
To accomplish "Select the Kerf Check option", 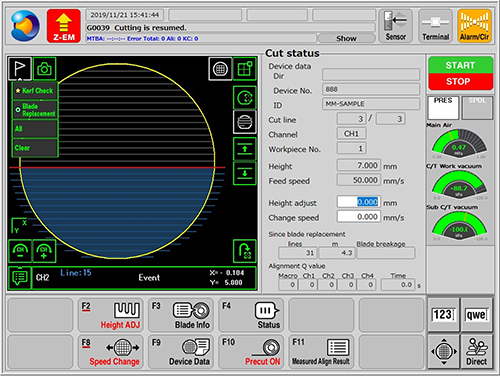I will pyautogui.click(x=35, y=90).
